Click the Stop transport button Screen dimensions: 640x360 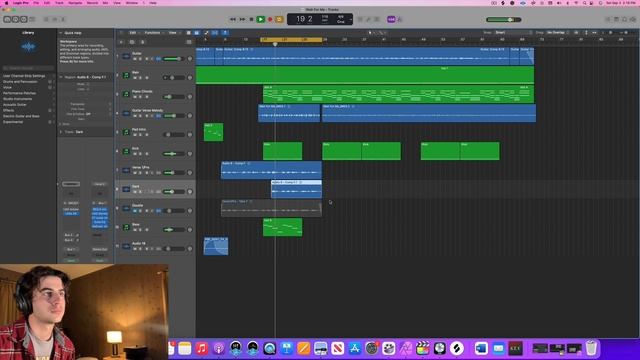coord(251,19)
